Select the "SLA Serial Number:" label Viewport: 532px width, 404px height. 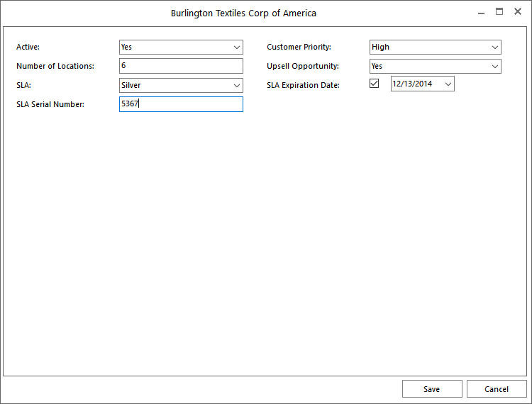coord(50,105)
